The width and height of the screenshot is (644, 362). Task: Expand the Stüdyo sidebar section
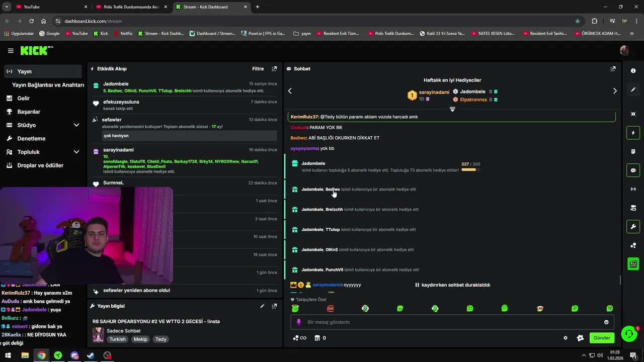tap(76, 125)
